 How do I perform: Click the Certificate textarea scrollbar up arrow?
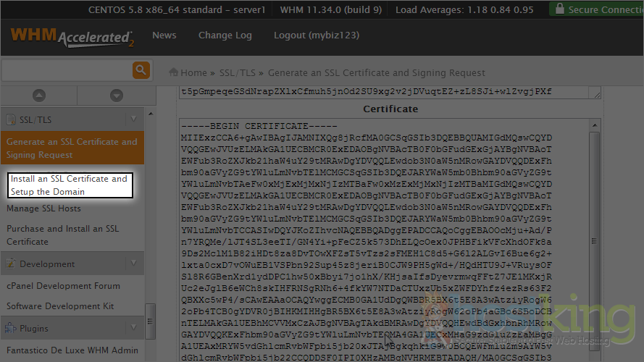[x=594, y=125]
